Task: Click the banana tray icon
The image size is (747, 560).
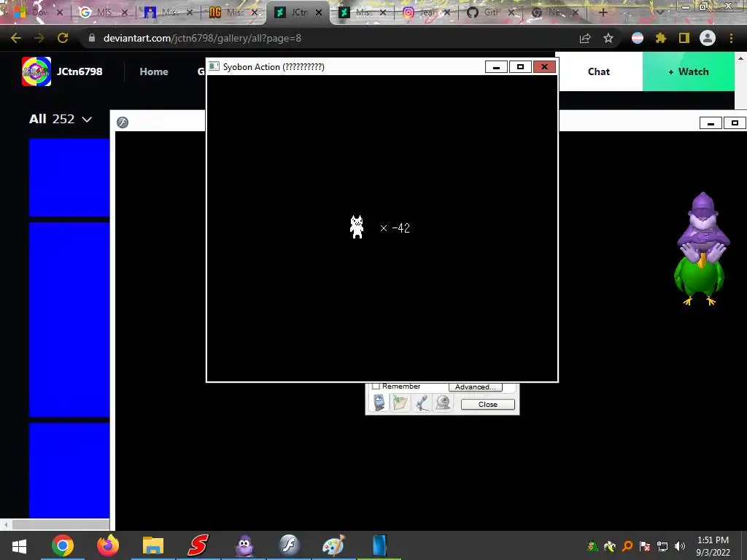Action: pos(609,546)
